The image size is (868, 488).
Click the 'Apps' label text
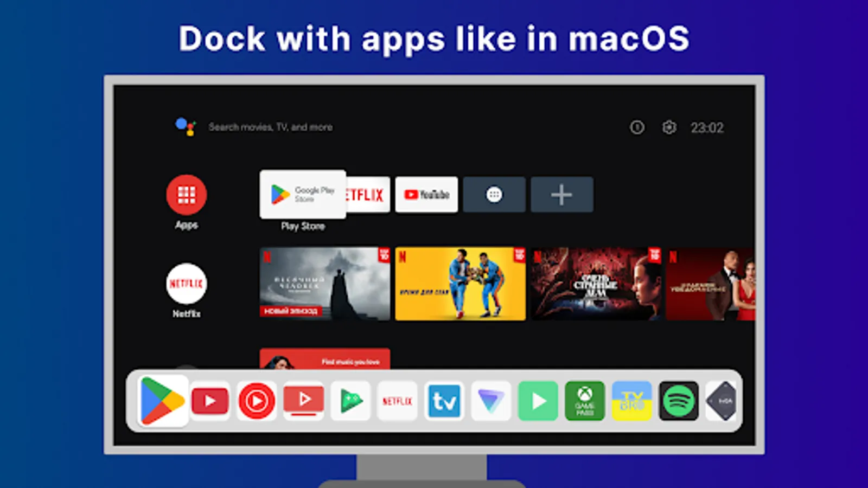coord(187,225)
